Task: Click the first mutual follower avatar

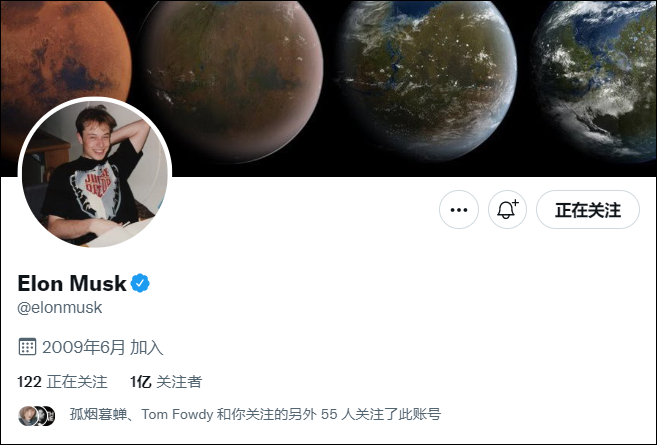Action: pyautogui.click(x=27, y=415)
